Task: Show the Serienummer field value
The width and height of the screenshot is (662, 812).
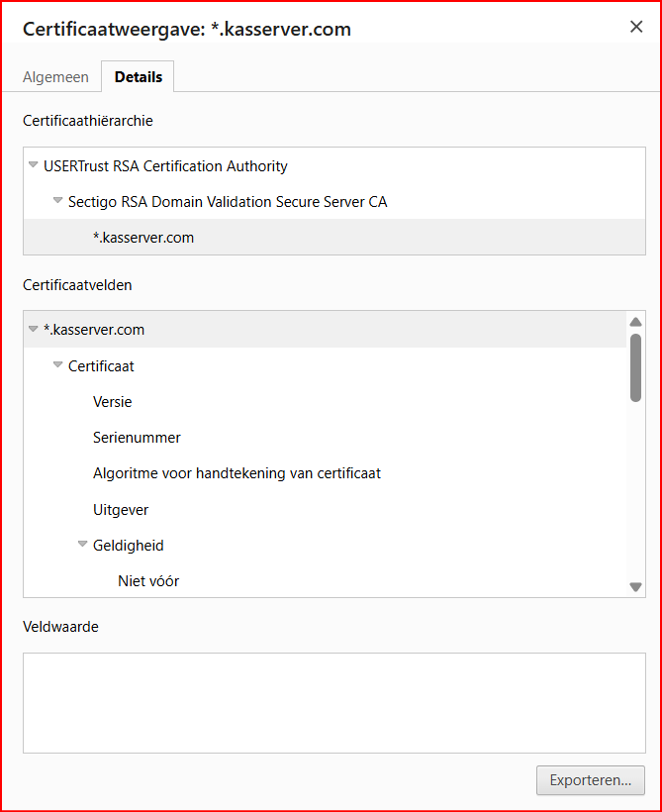Action: pyautogui.click(x=137, y=438)
